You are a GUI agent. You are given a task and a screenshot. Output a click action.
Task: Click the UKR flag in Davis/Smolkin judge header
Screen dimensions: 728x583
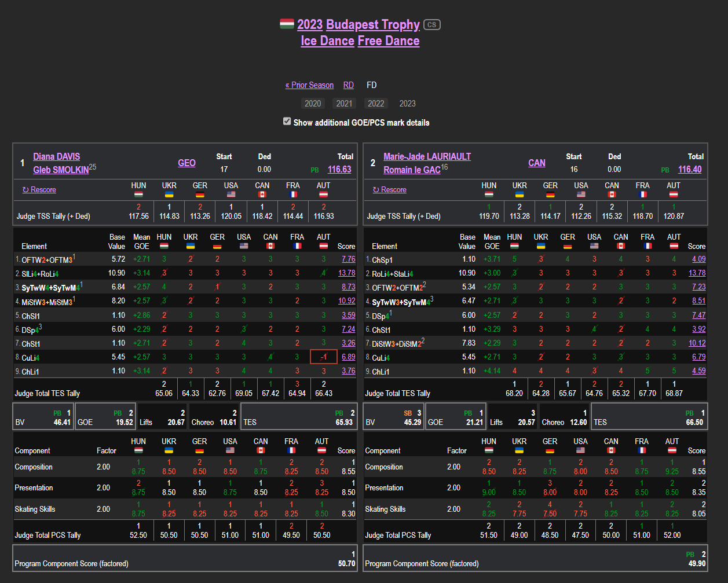click(169, 195)
